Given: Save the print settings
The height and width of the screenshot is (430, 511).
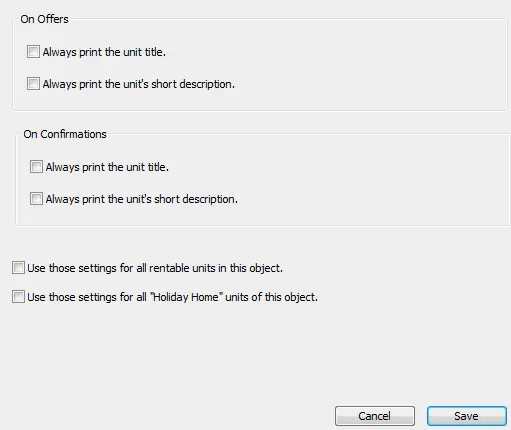Looking at the screenshot, I should point(467,416).
